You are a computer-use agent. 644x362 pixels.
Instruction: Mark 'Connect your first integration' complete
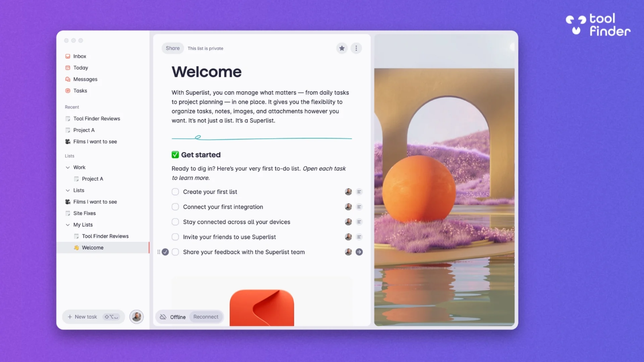pyautogui.click(x=175, y=206)
